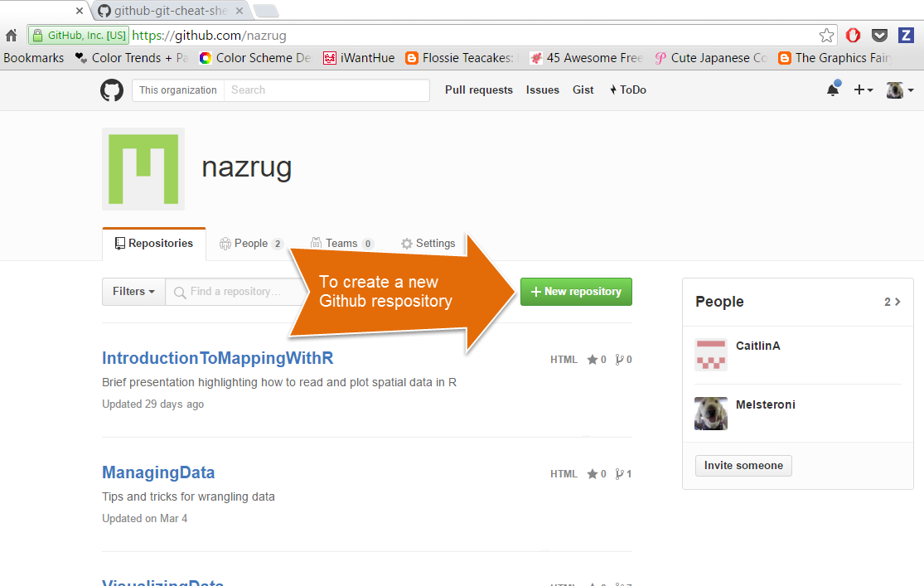Click the Invite someone button
Screen dimensions: 924x586
click(743, 466)
